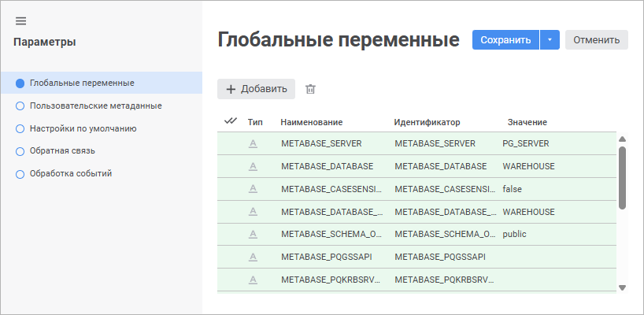Click the Идентификатор column header

427,122
